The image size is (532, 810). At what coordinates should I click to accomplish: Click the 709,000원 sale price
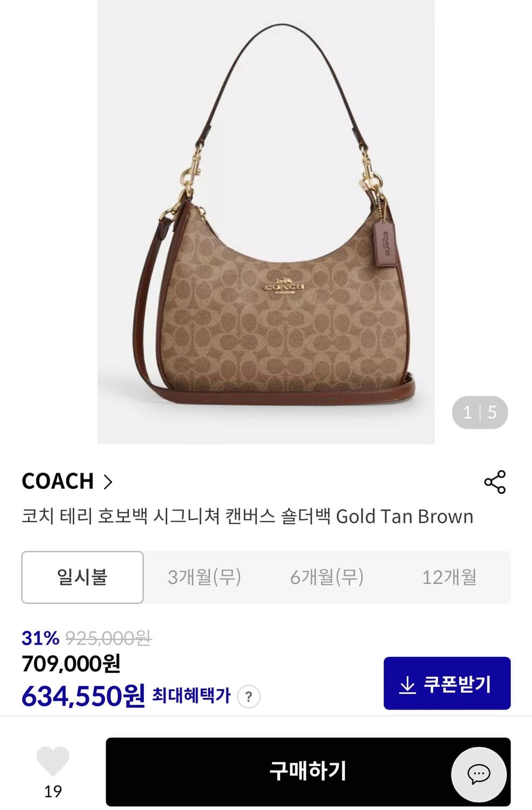tap(71, 664)
